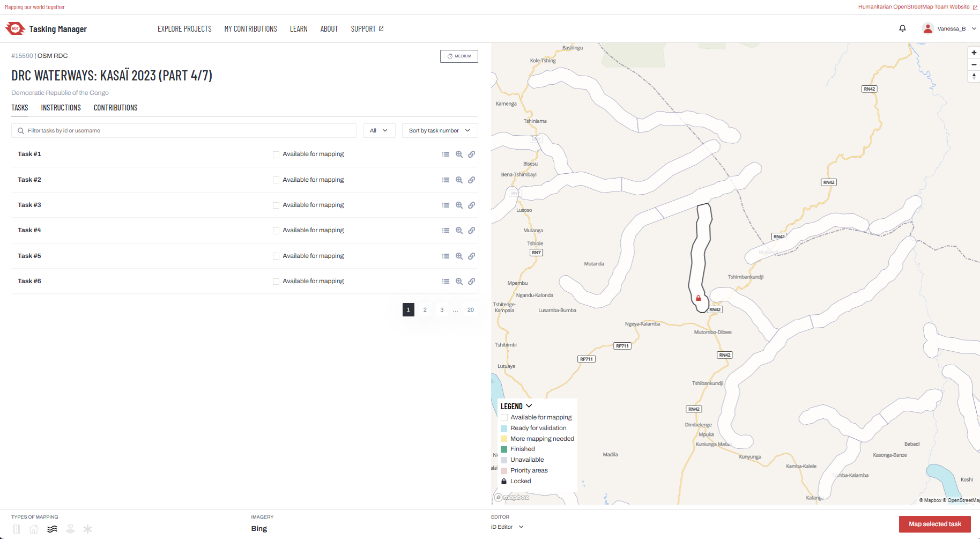Zoom in on the map
This screenshot has width=980, height=539.
974,53
